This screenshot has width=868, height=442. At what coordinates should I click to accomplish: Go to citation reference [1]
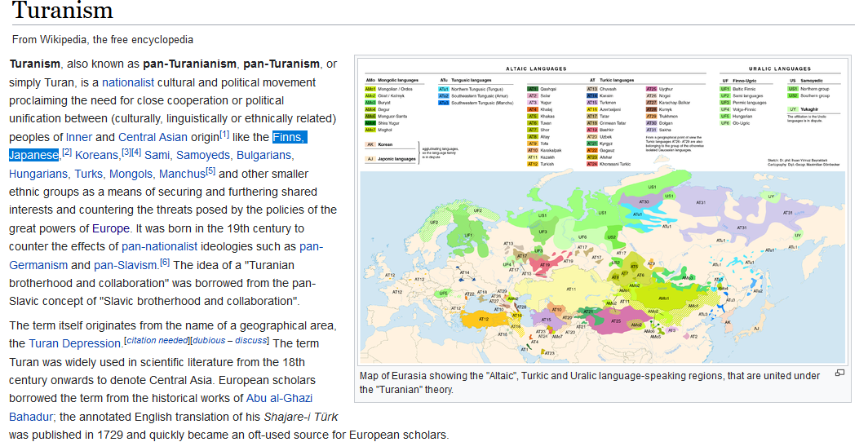[224, 134]
